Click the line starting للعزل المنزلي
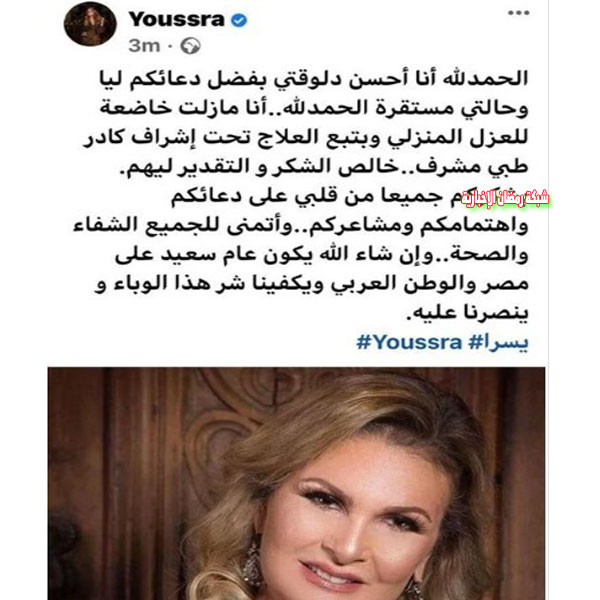This screenshot has width=600, height=600. tap(305, 139)
